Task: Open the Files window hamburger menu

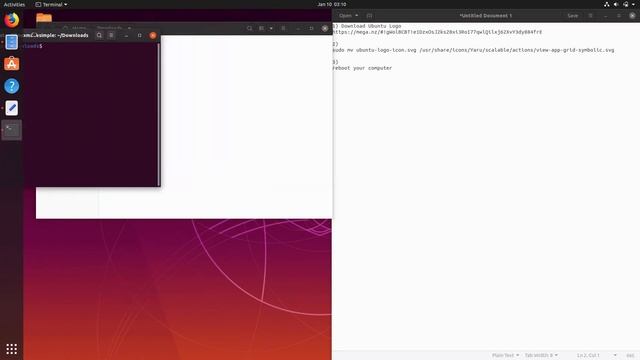Action: [x=283, y=28]
